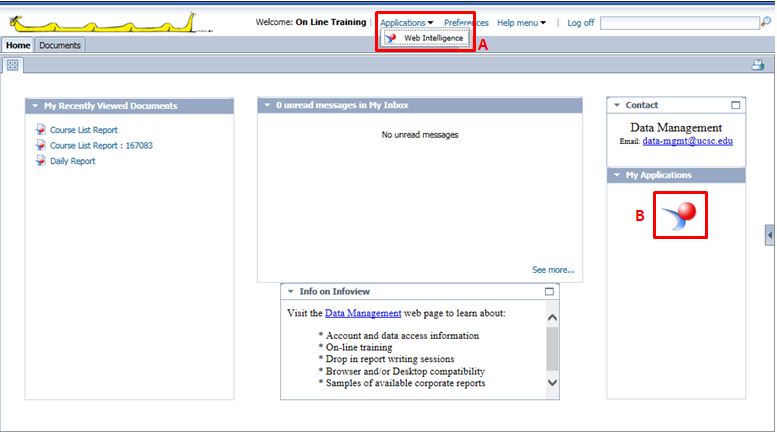The image size is (777, 433).
Task: Click "On-line training" bullet text
Action: coord(359,347)
